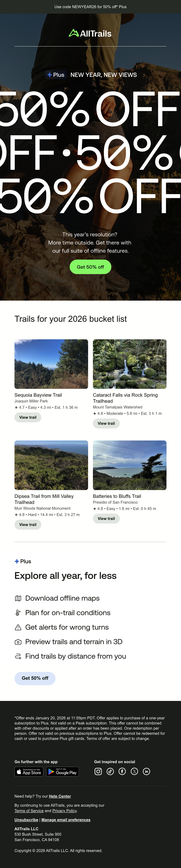Open AllTrails Instagram profile icon
The image size is (181, 868).
(x=98, y=771)
